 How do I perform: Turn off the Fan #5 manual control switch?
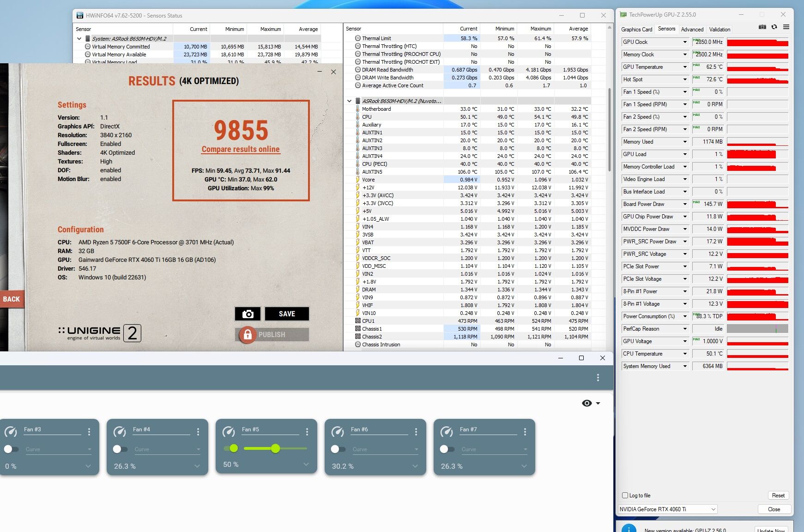pos(230,448)
